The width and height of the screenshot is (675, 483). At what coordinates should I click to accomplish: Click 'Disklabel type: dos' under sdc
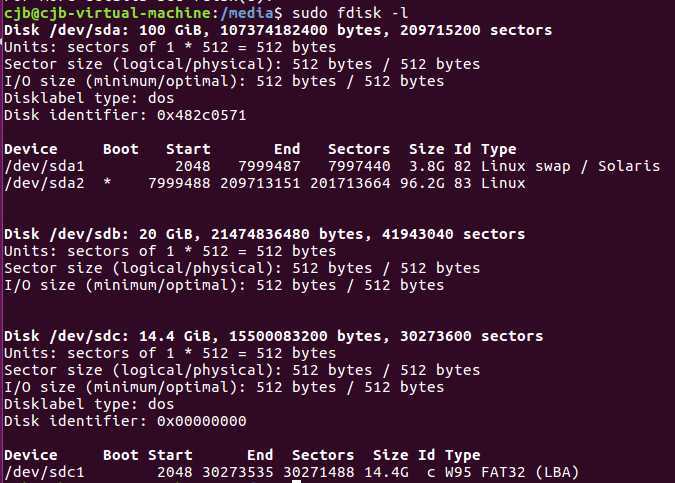click(x=89, y=404)
